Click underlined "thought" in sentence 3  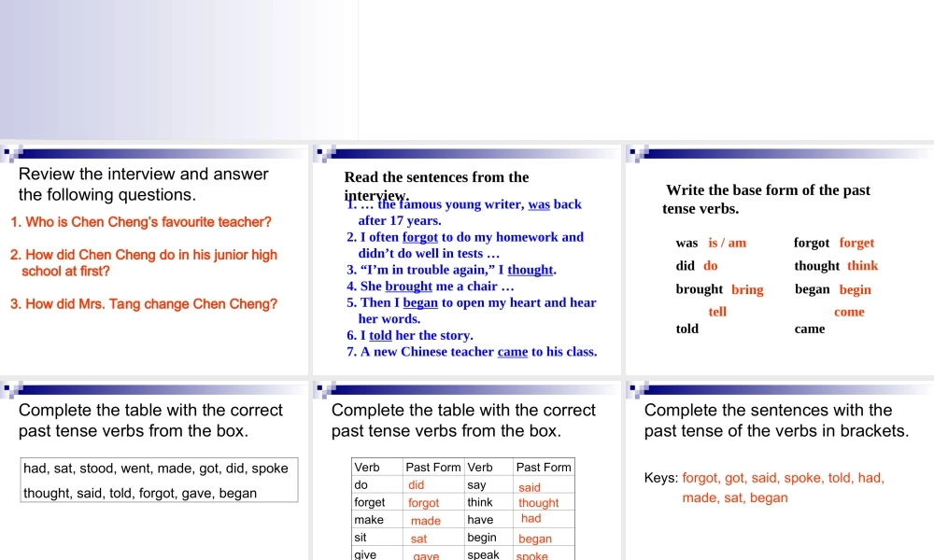click(531, 270)
